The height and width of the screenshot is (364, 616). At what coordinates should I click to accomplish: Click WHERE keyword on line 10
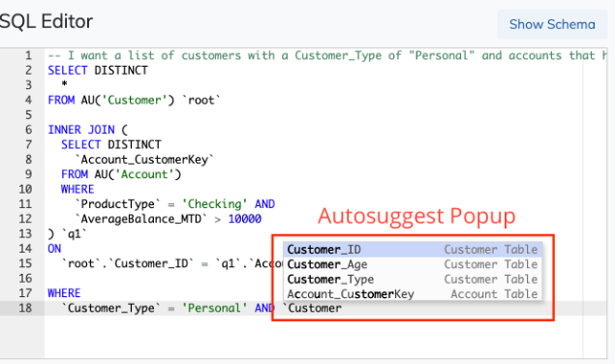tap(77, 190)
